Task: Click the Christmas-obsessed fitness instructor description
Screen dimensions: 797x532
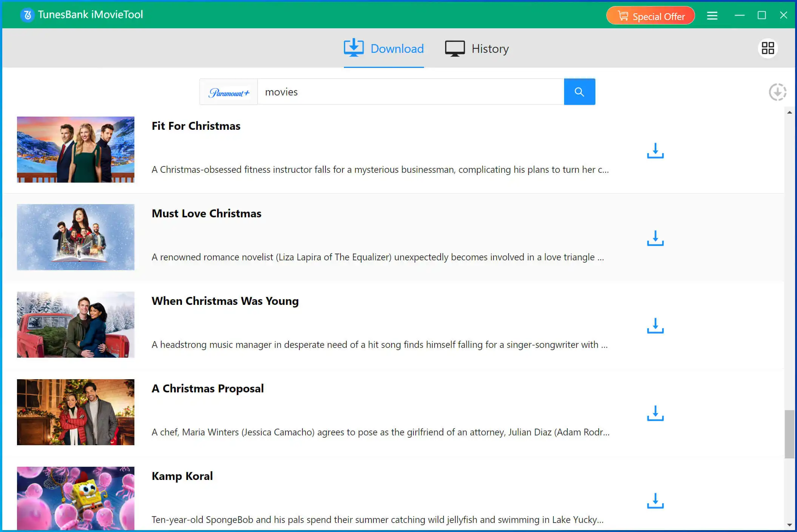Action: [380, 170]
